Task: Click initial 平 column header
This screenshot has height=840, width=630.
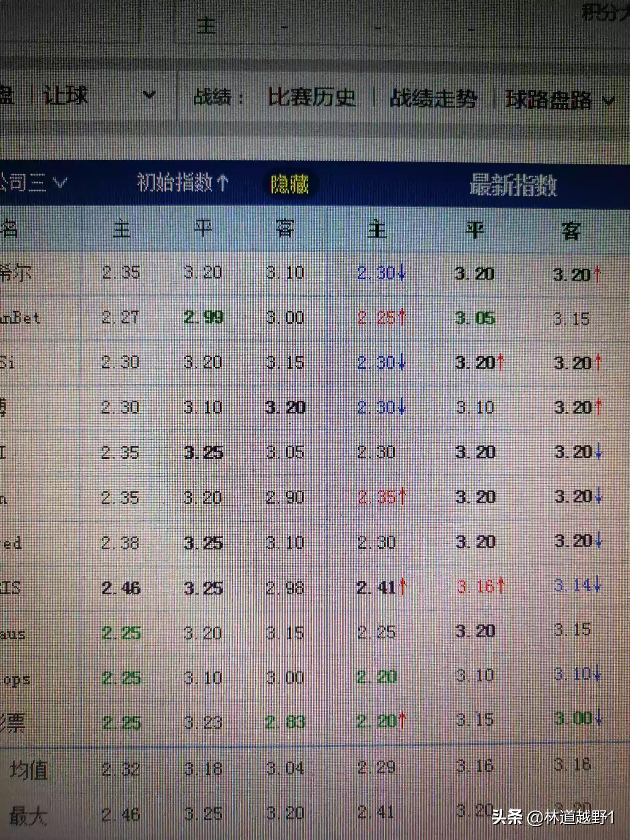Action: (x=203, y=229)
